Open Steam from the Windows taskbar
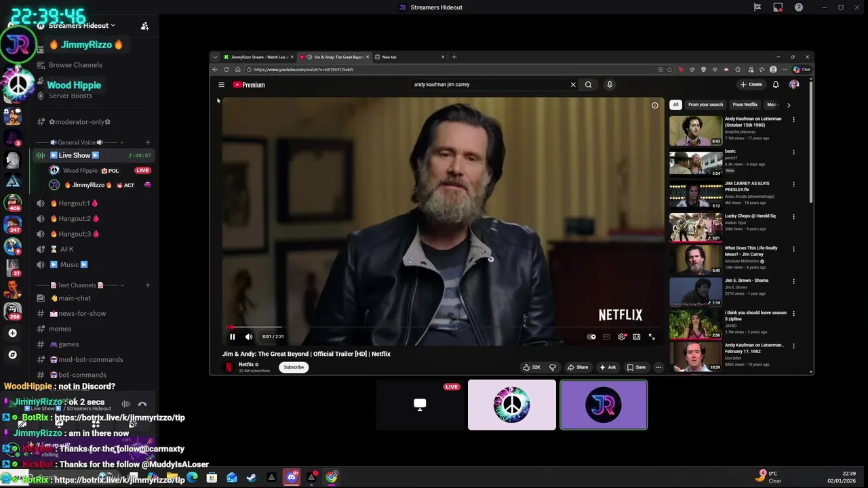This screenshot has height=488, width=868. click(x=252, y=478)
